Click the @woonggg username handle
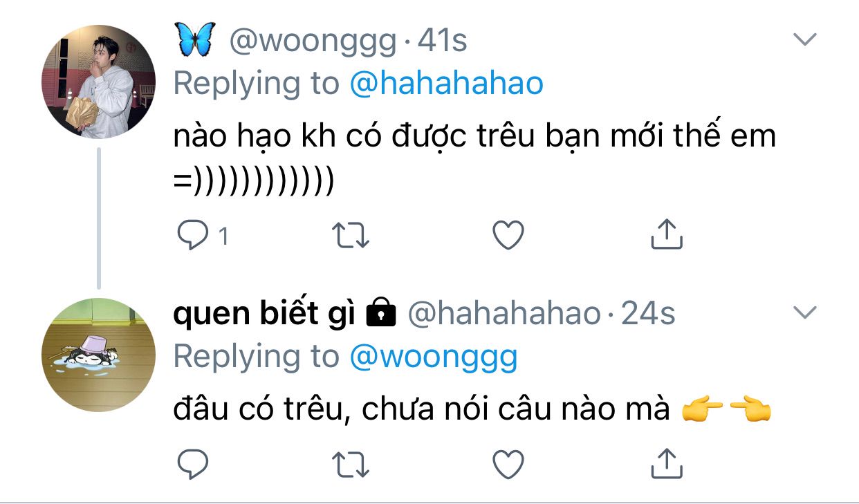This screenshot has width=859, height=504. pyautogui.click(x=313, y=41)
